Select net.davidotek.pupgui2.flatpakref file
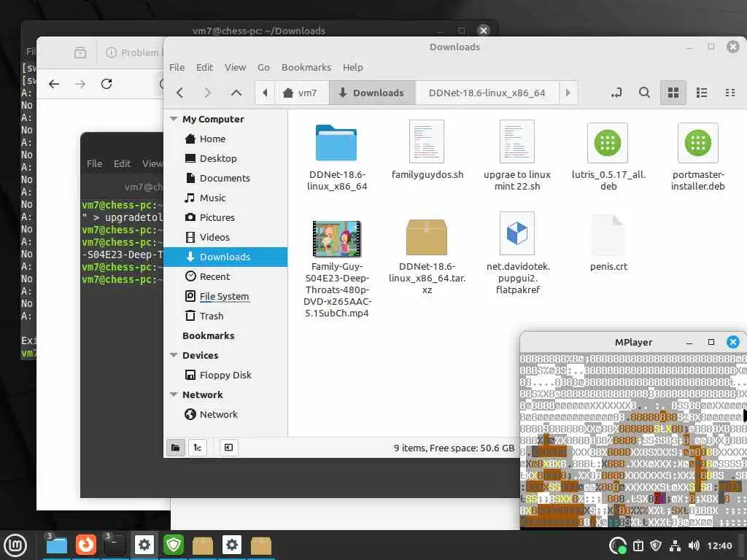Viewport: 747px width, 560px height. tap(517, 234)
